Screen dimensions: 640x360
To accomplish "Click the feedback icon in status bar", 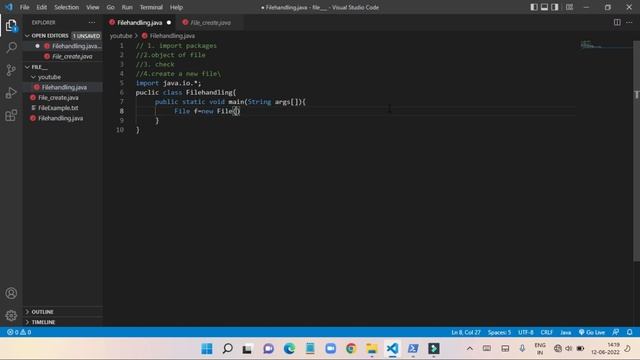I will tap(616, 332).
